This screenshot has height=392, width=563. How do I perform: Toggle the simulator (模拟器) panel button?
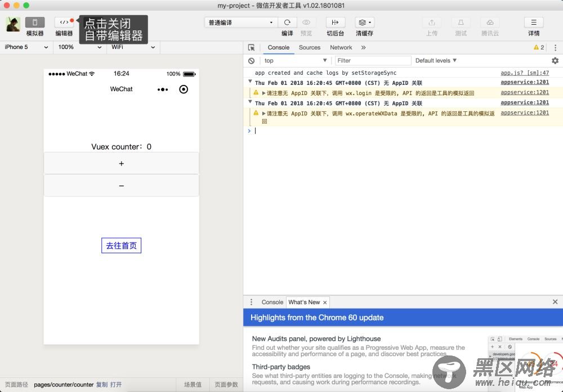35,22
